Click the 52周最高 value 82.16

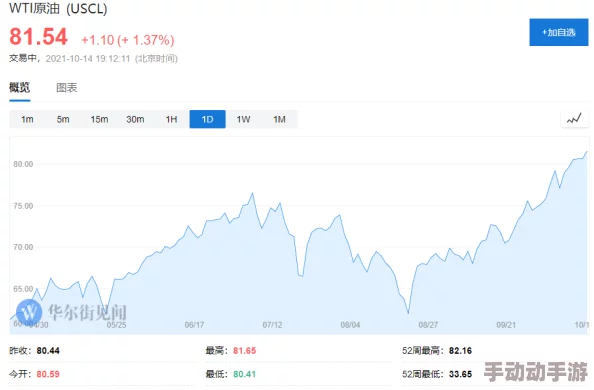coord(460,351)
